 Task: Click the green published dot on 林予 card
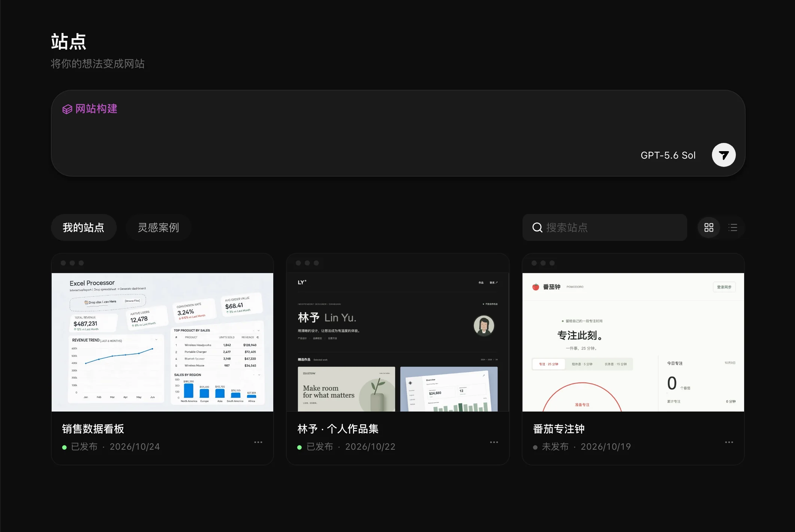[299, 447]
